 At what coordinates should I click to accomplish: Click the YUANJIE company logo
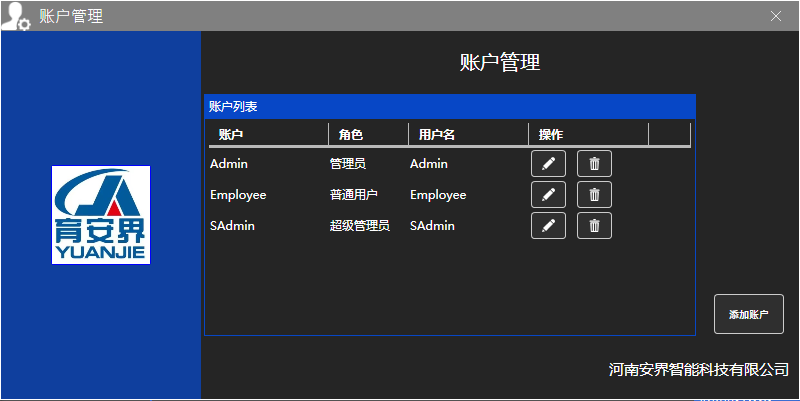(x=101, y=215)
